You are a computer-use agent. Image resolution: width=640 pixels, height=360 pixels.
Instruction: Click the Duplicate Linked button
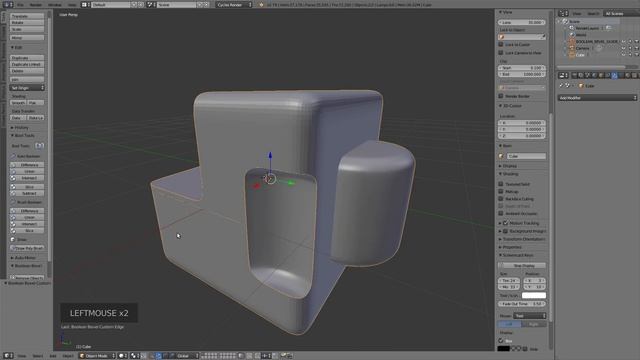click(27, 64)
